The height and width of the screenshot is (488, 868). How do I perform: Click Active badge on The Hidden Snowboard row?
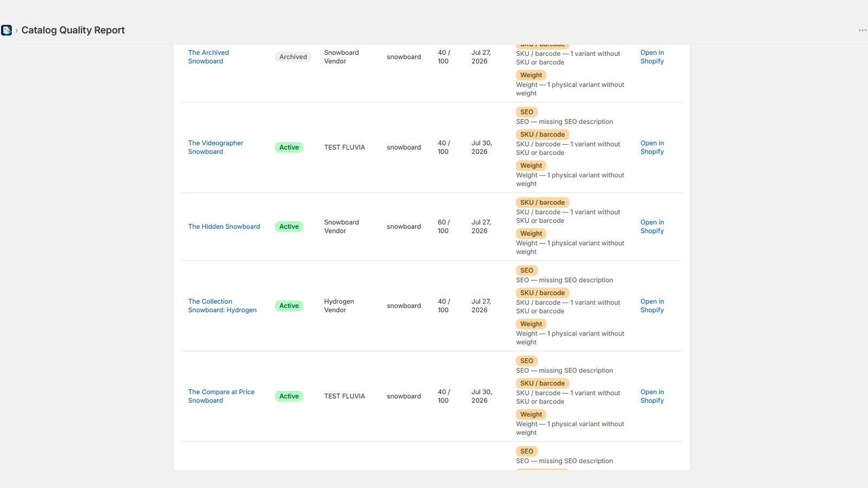[289, 227]
